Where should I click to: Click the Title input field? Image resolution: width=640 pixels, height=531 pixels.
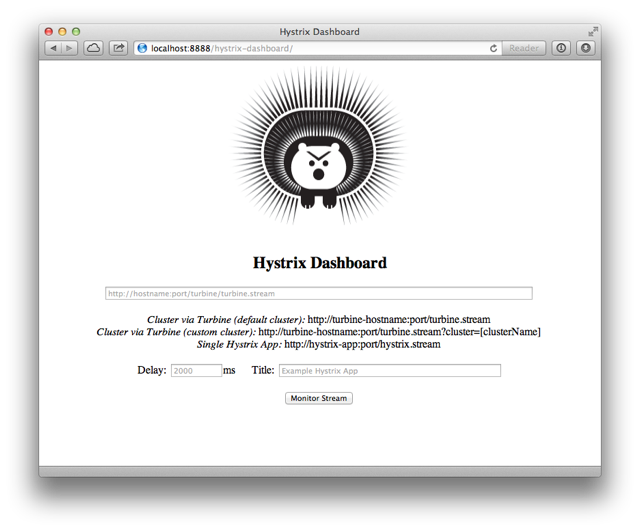point(390,370)
